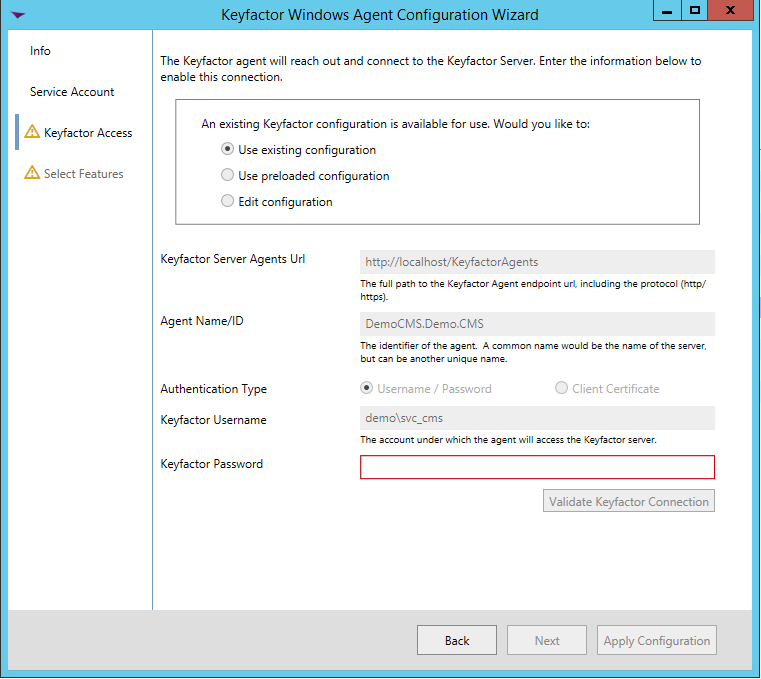Click the Back button
This screenshot has height=679, width=761.
(457, 640)
